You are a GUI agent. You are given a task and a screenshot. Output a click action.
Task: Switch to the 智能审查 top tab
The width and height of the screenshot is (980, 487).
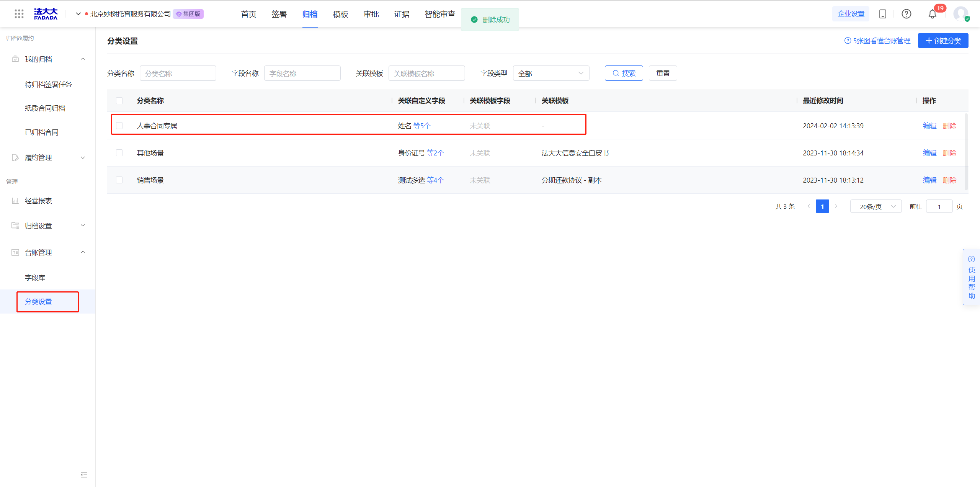[440, 14]
